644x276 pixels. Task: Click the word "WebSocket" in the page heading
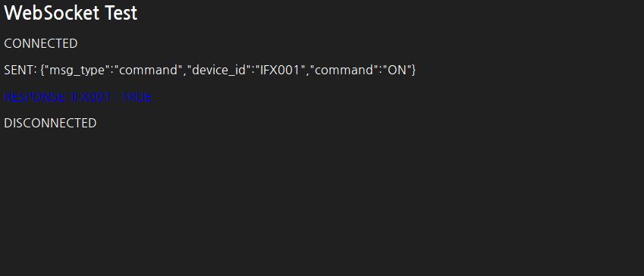(x=52, y=13)
